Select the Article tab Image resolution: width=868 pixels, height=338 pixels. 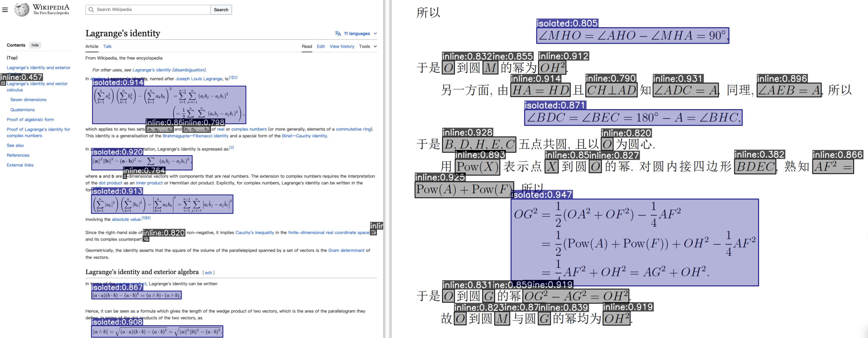92,46
